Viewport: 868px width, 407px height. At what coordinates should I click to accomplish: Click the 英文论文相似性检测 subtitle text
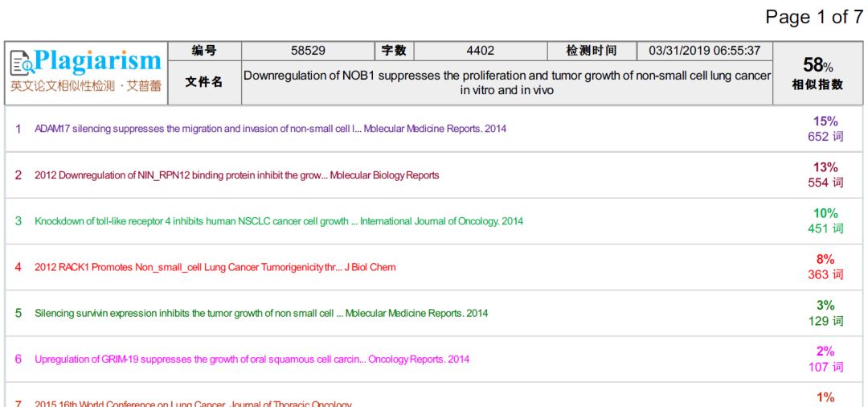[63, 86]
